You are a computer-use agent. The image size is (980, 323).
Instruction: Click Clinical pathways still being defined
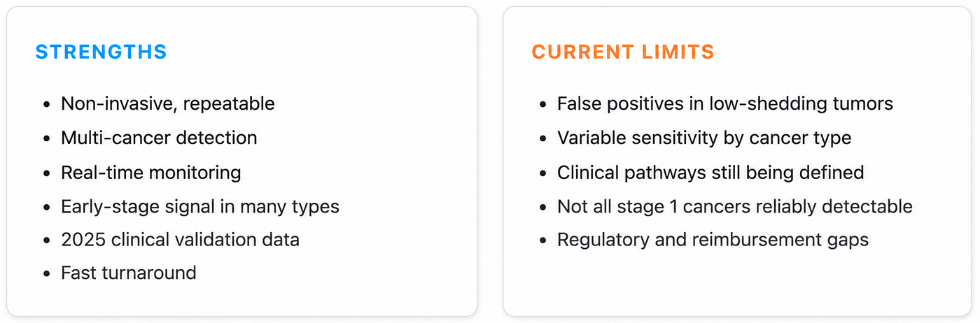click(710, 172)
